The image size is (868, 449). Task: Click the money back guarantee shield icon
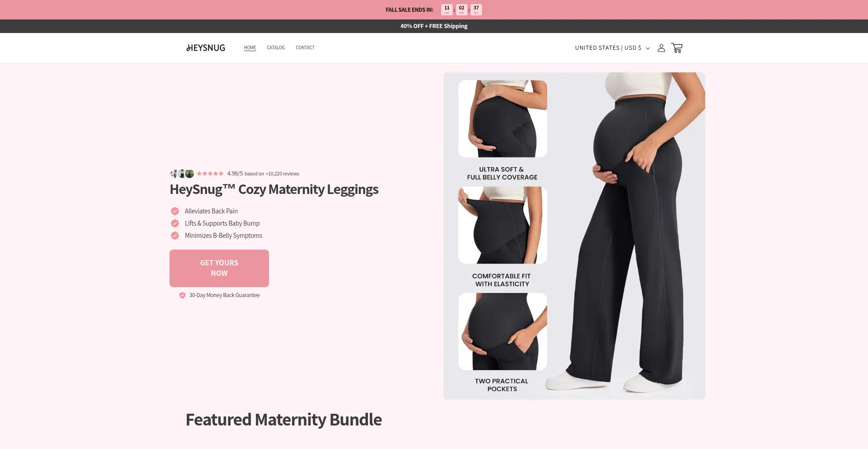[182, 295]
